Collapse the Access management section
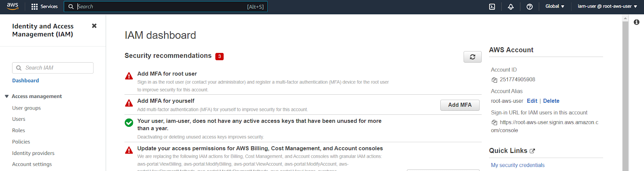 (x=7, y=96)
